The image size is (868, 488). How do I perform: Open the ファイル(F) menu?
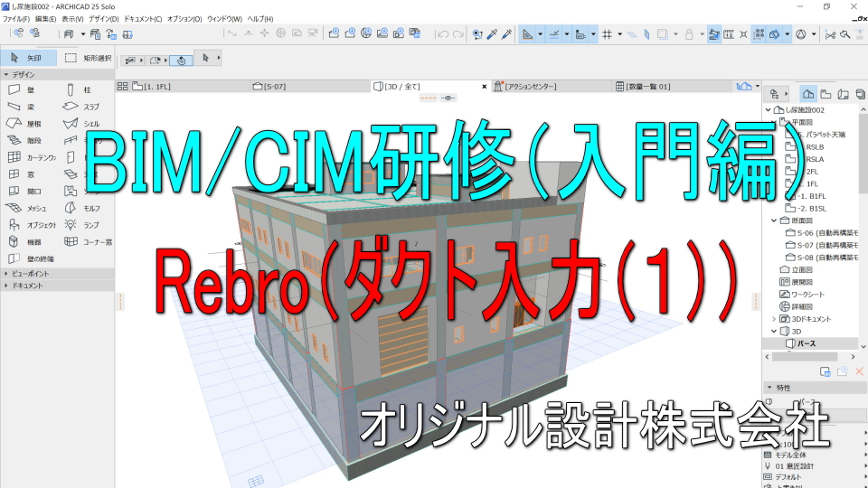(x=16, y=18)
